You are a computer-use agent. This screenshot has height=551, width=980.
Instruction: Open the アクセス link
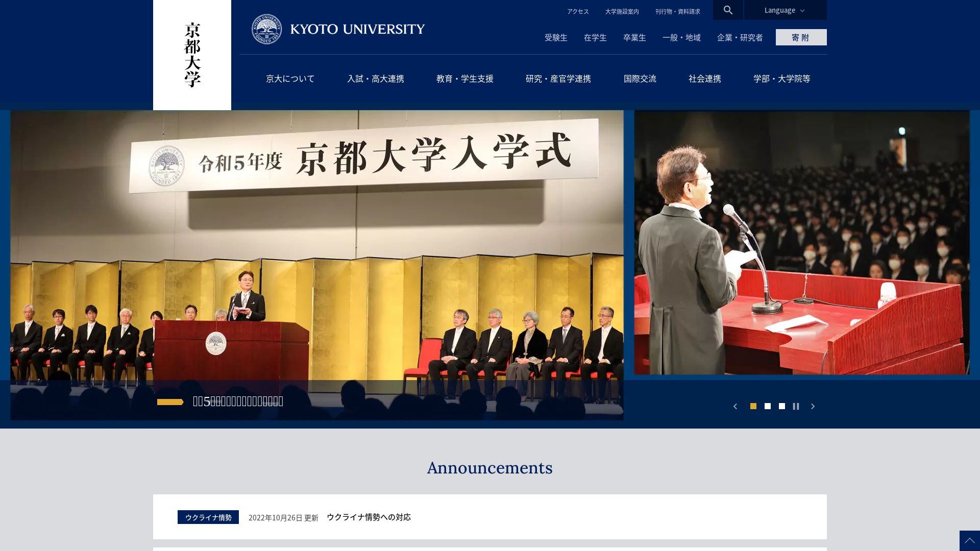tap(578, 11)
